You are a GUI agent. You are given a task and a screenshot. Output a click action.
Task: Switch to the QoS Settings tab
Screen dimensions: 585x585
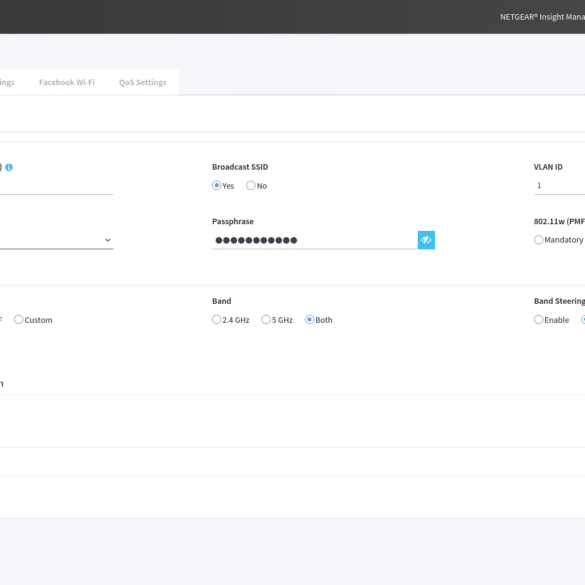pyautogui.click(x=143, y=82)
